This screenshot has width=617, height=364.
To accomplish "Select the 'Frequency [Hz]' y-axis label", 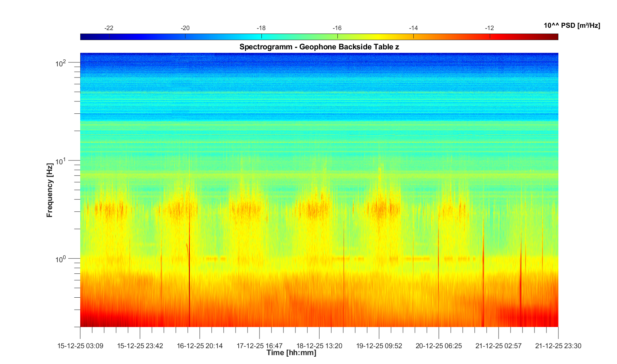I will [50, 190].
